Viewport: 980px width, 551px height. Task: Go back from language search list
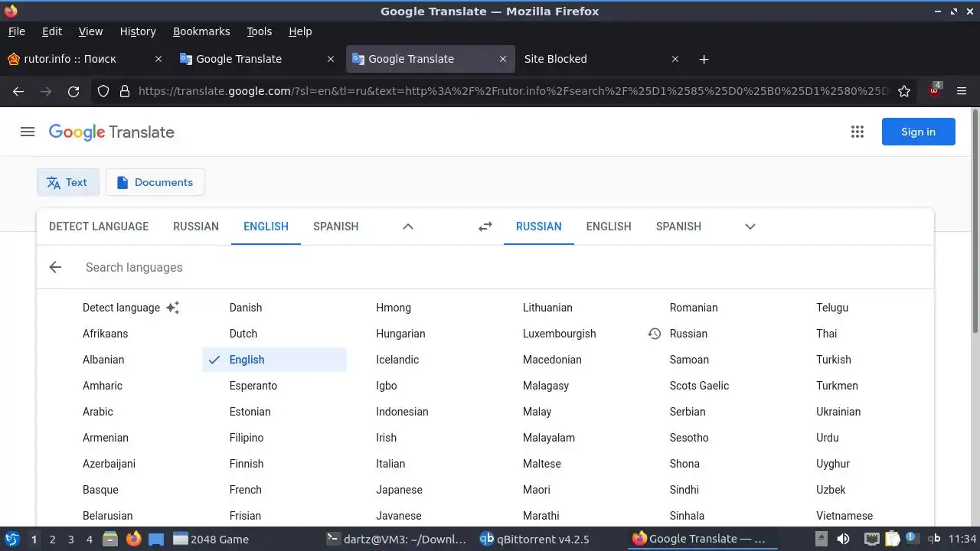coord(55,267)
